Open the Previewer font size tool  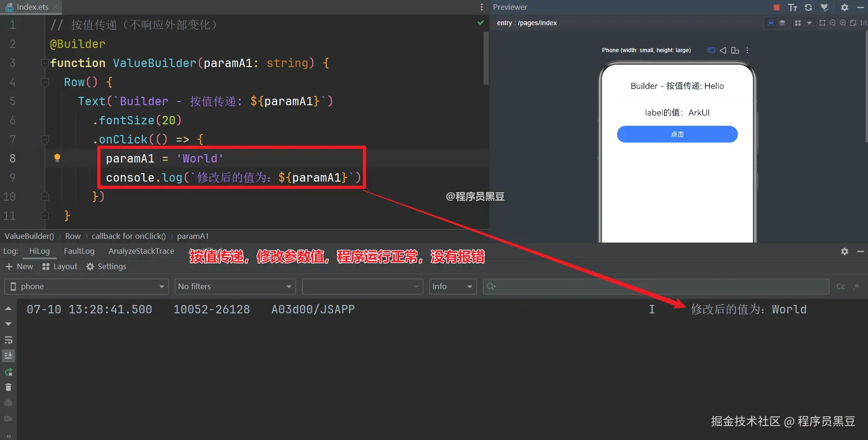tap(793, 7)
